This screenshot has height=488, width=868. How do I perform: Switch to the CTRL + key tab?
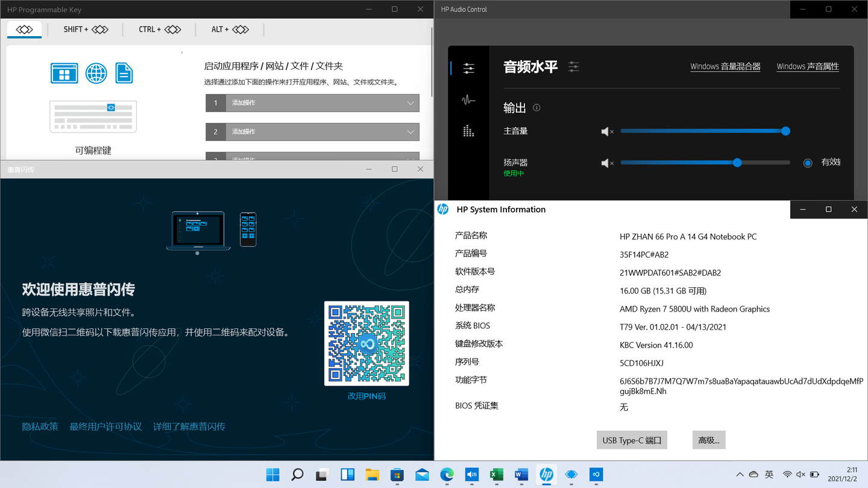coord(160,30)
